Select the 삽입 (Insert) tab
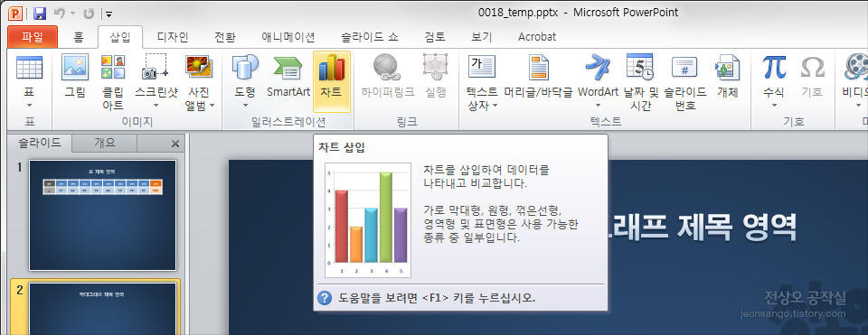 coord(120,37)
